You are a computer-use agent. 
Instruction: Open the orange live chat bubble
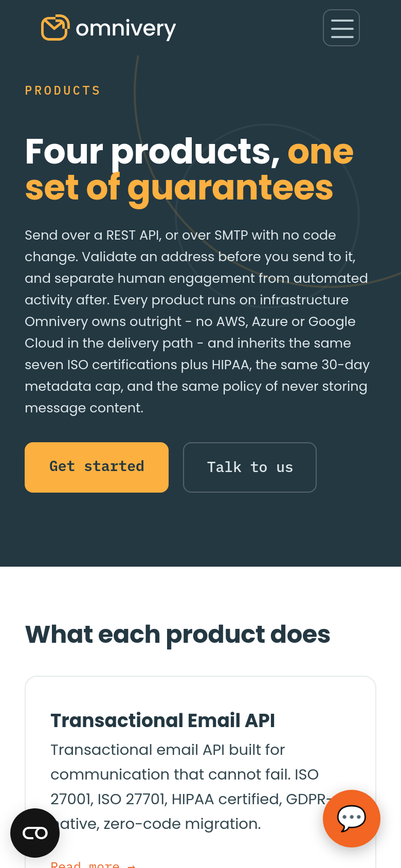[352, 819]
